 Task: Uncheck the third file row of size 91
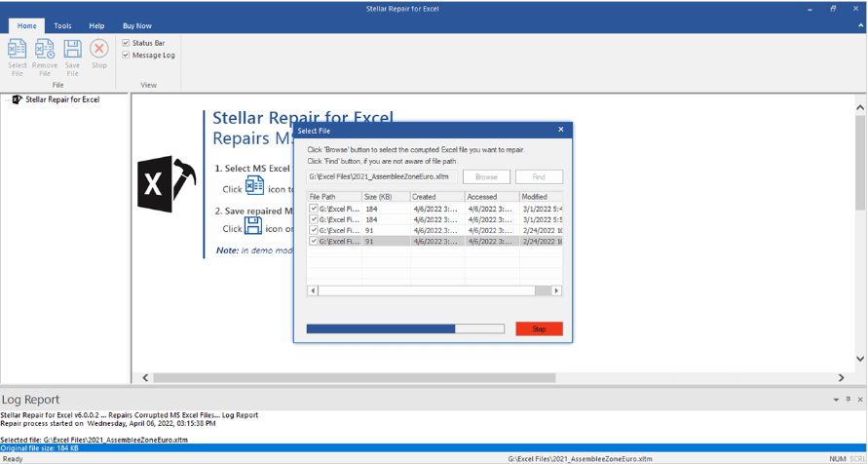point(314,230)
